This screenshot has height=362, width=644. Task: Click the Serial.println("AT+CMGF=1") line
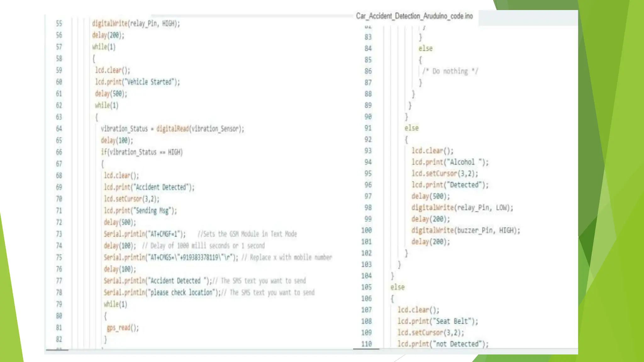point(145,234)
